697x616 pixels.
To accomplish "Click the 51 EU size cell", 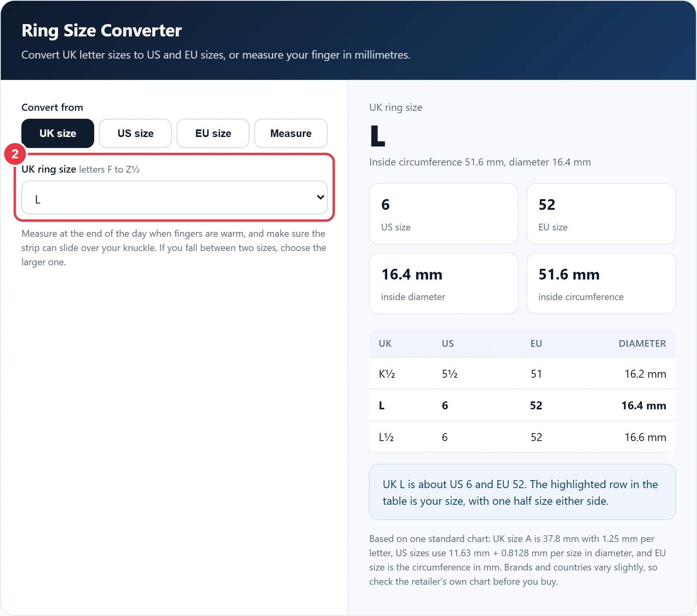I will pyautogui.click(x=536, y=374).
